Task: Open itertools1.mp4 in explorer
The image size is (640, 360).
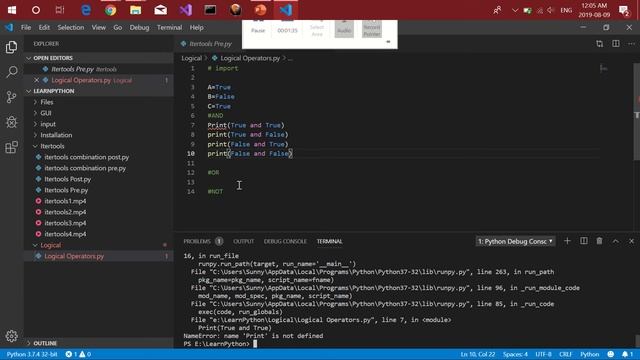Action: pyautogui.click(x=65, y=201)
